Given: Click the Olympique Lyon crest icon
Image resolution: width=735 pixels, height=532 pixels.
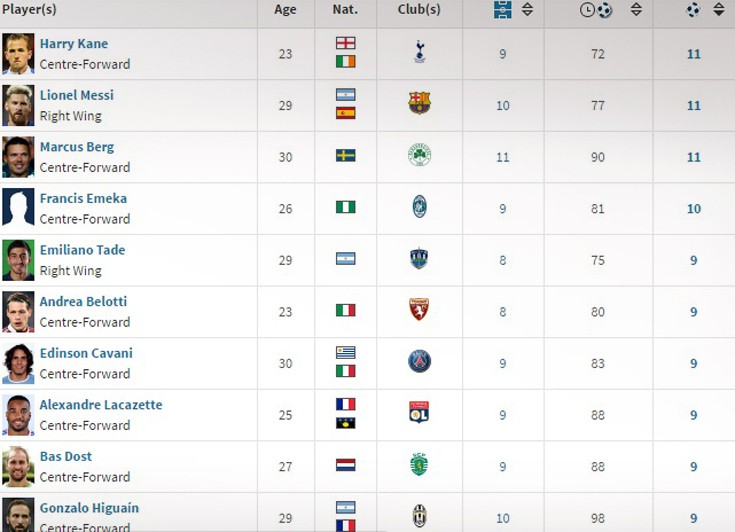Looking at the screenshot, I should [419, 412].
